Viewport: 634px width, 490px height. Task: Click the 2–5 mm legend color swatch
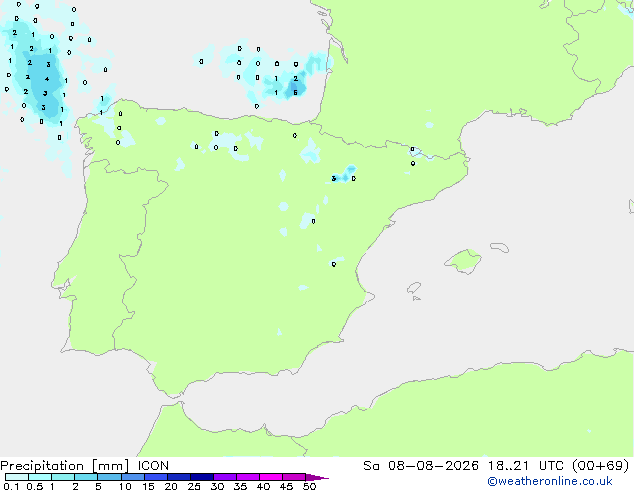[x=86, y=477]
